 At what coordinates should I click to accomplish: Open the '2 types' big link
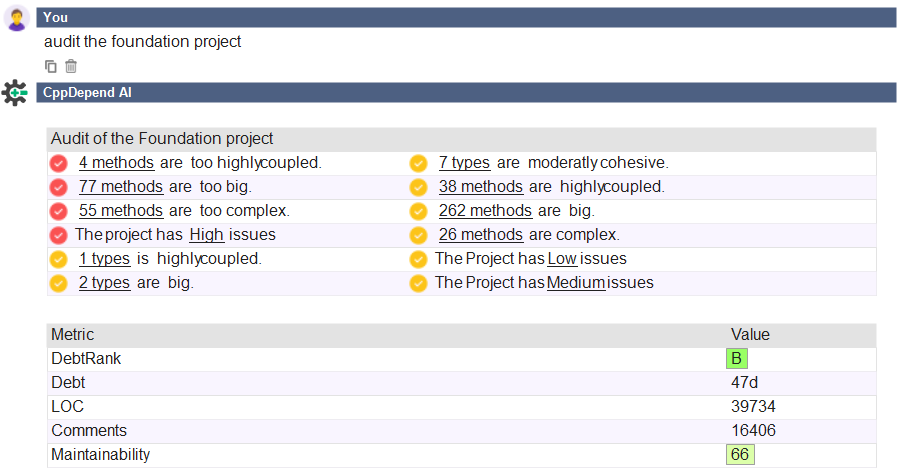pyautogui.click(x=104, y=282)
